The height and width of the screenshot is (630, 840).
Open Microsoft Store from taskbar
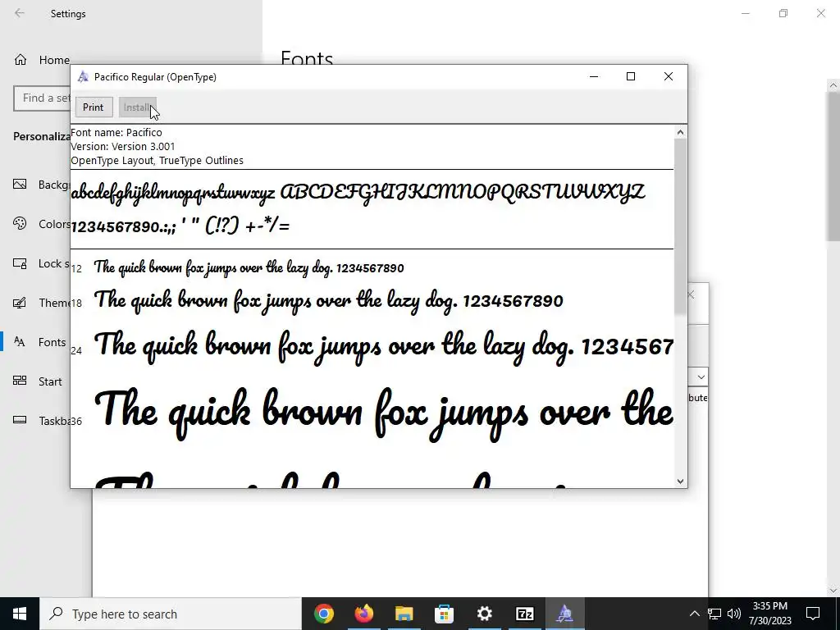[444, 614]
